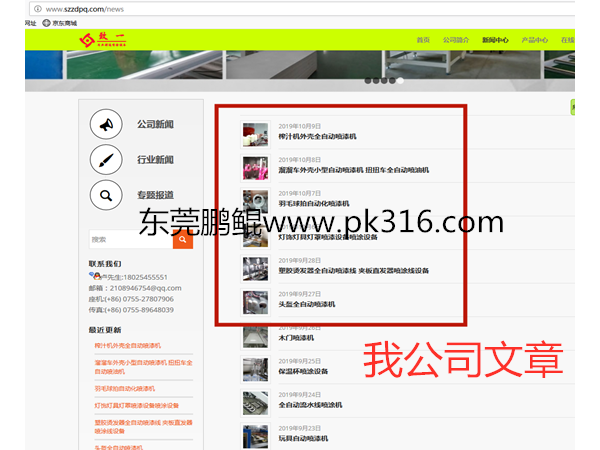Click the 最近更新 heading
600x450 pixels.
[105, 330]
